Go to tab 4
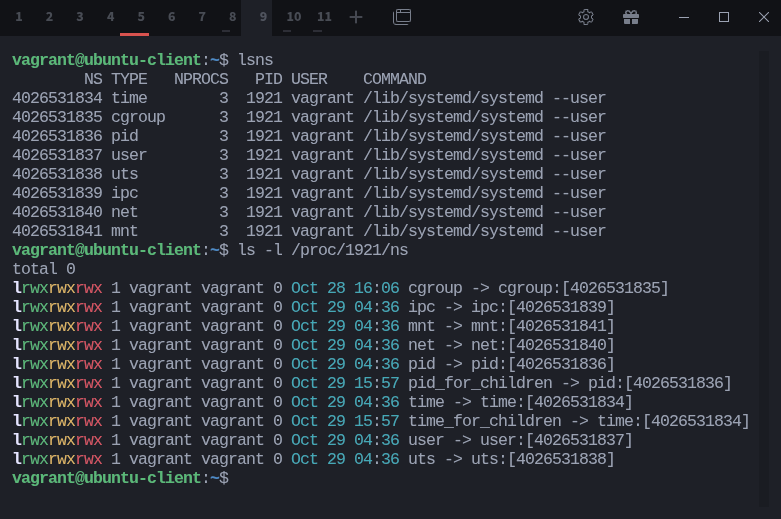The image size is (781, 519). (110, 17)
